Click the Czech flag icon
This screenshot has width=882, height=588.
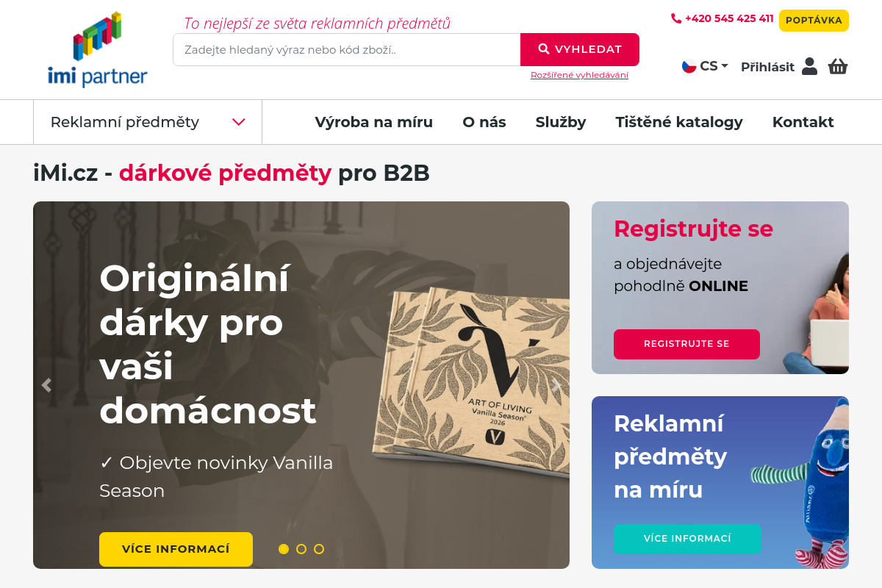(x=689, y=66)
